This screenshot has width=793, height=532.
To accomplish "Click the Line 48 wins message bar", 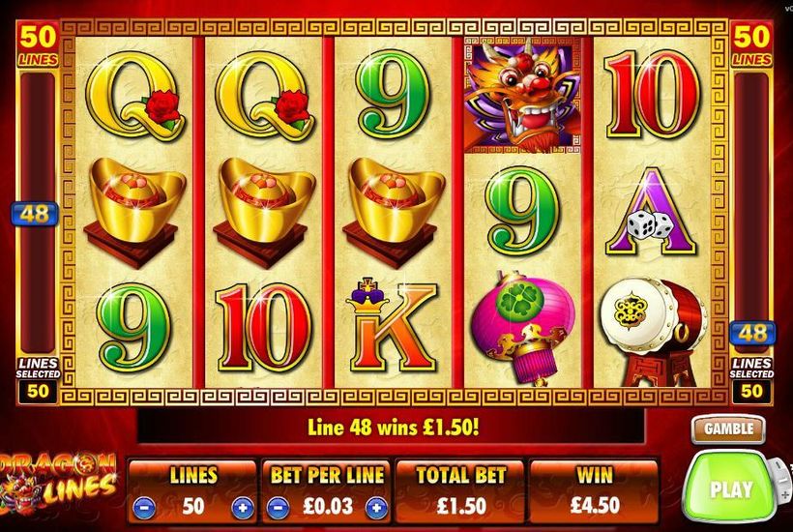I will point(392,428).
